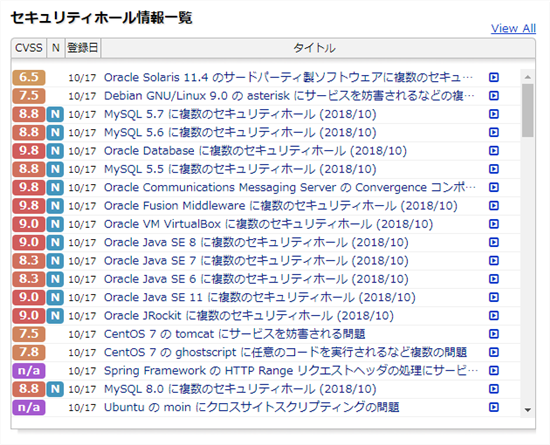Click the n/a badge for Ubuntu moin
Viewport: 550px width, 445px height.
coord(29,407)
